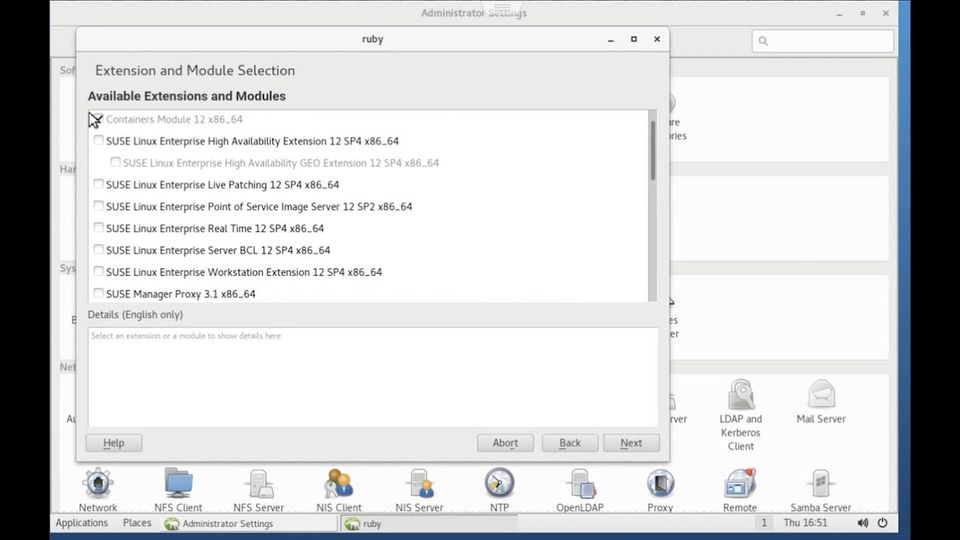Screen dimensions: 960x540
Task: Enable Workstation Extension 12 SP4 checkbox
Action: (99, 271)
